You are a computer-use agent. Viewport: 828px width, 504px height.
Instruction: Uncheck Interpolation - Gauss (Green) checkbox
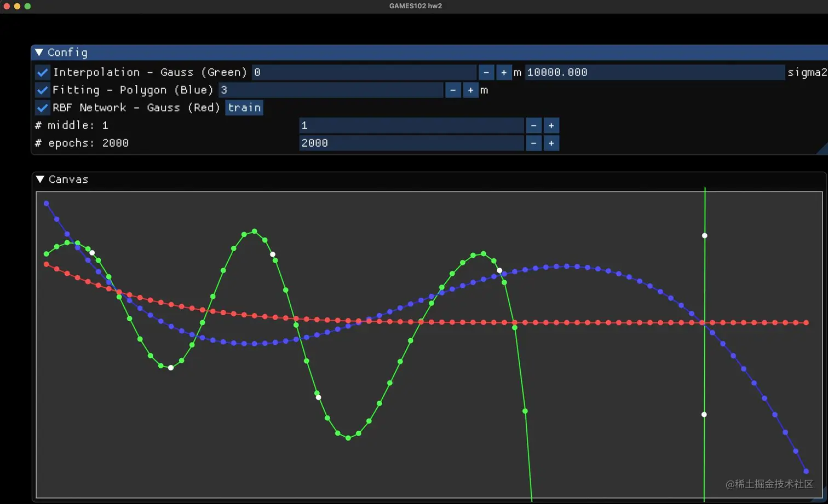pos(43,72)
